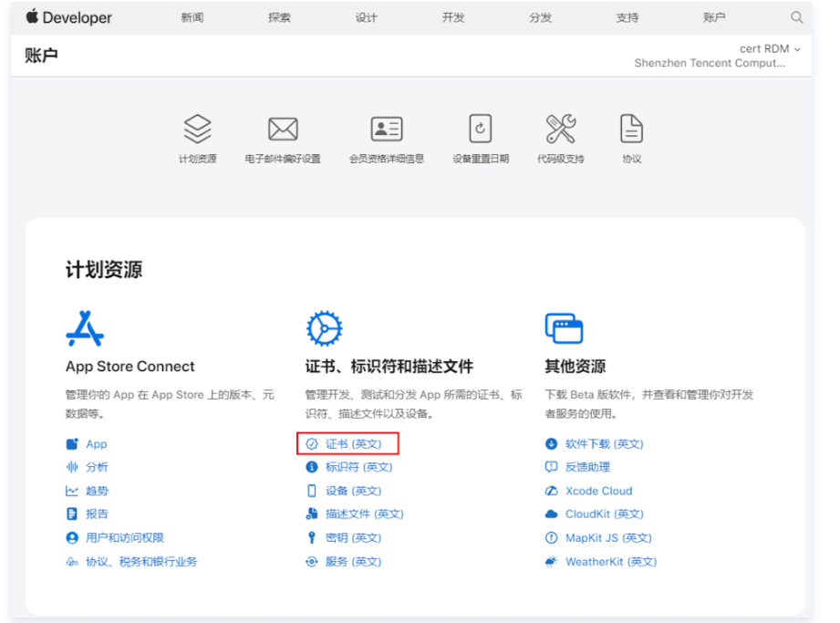Open the 设备 (英文) link
840x623 pixels.
353,491
